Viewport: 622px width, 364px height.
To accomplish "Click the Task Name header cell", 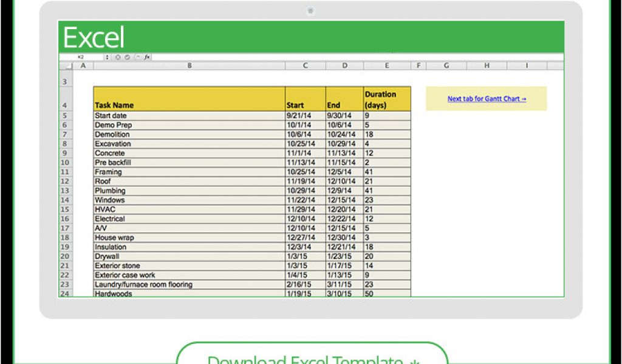I will coord(189,99).
